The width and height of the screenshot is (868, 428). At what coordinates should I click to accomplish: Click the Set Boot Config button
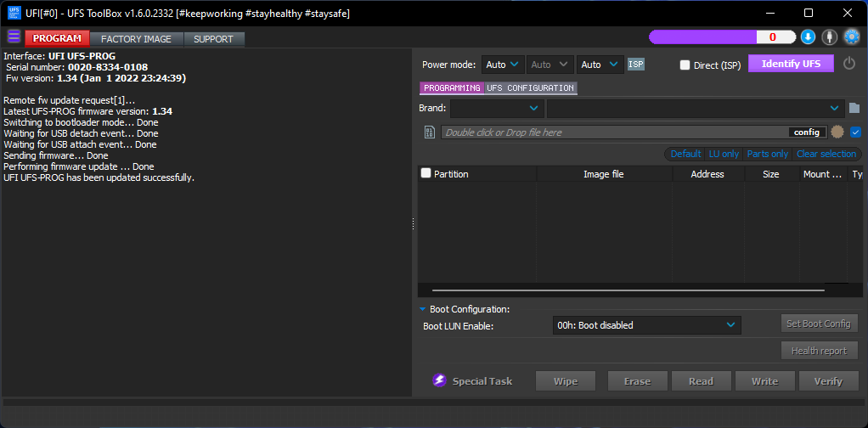[818, 324]
